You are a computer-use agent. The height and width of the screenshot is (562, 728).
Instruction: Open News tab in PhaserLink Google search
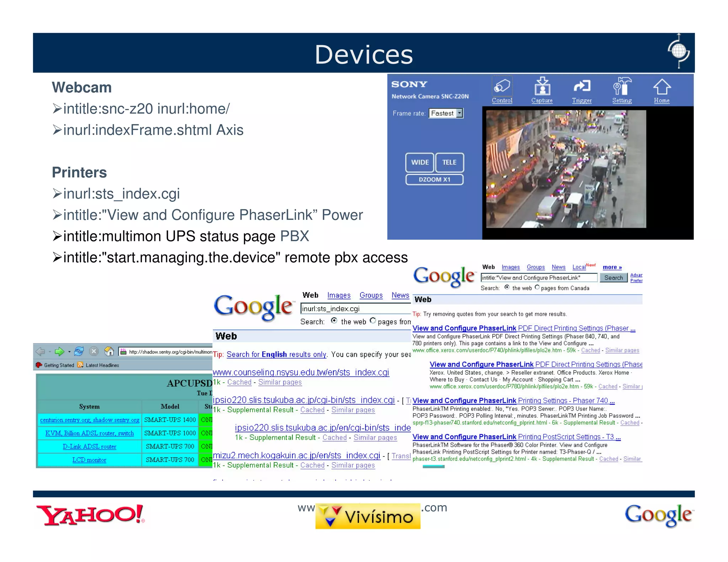[x=558, y=267]
